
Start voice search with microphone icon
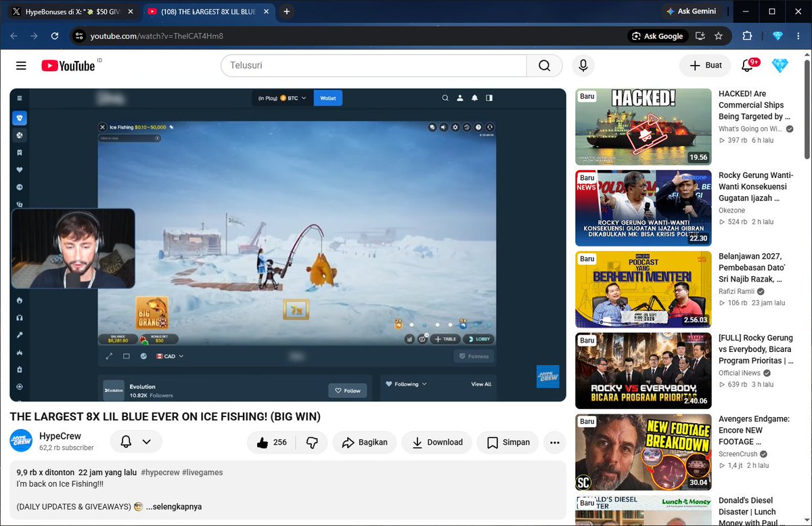(x=583, y=66)
